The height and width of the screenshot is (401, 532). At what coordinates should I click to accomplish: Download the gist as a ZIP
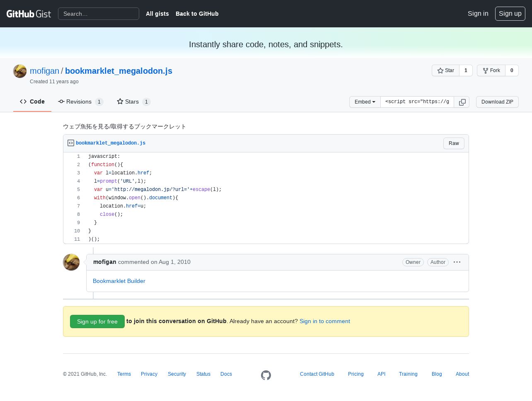click(x=497, y=102)
